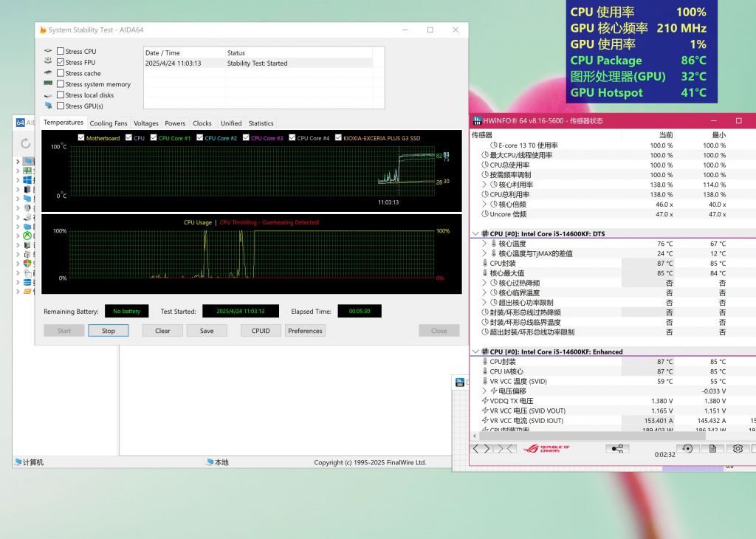Open the Statistics tab

[261, 123]
